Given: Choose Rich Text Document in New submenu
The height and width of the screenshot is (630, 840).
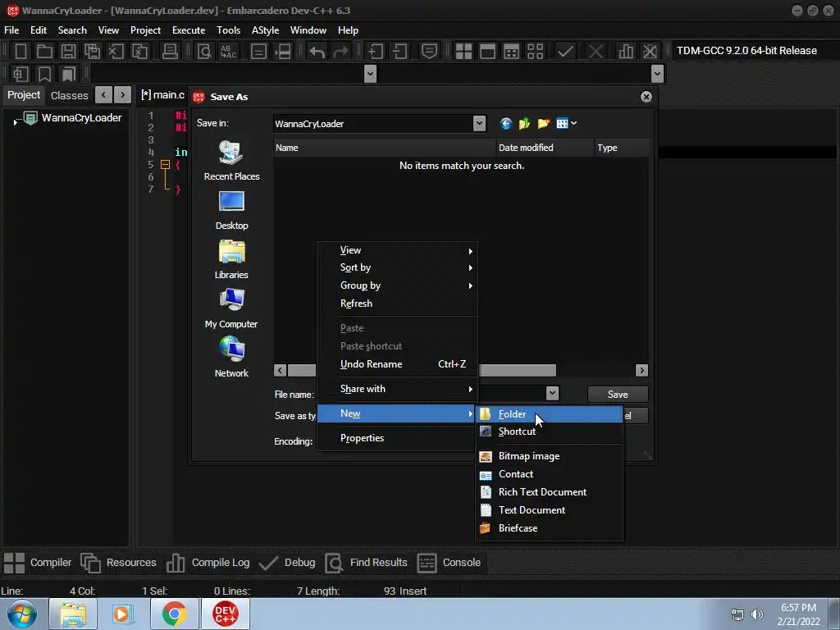Looking at the screenshot, I should pos(549,492).
